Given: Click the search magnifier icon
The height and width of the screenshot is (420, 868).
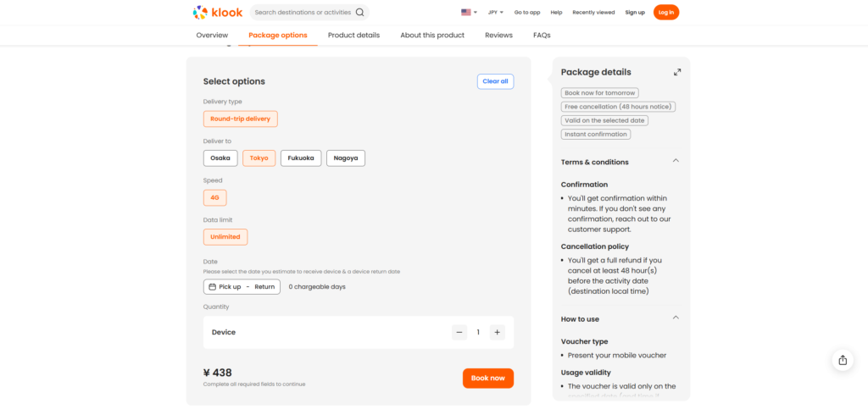Looking at the screenshot, I should pos(360,13).
